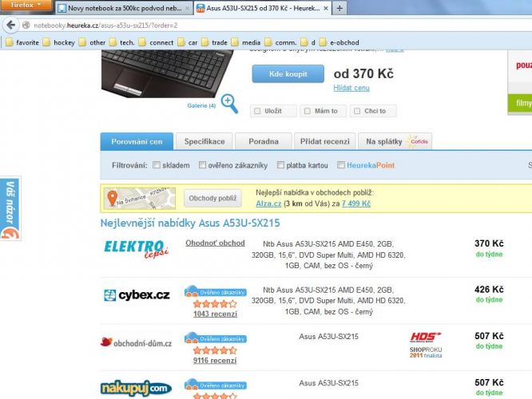
Task: Tick the Uložit checkbox
Action: click(x=257, y=111)
